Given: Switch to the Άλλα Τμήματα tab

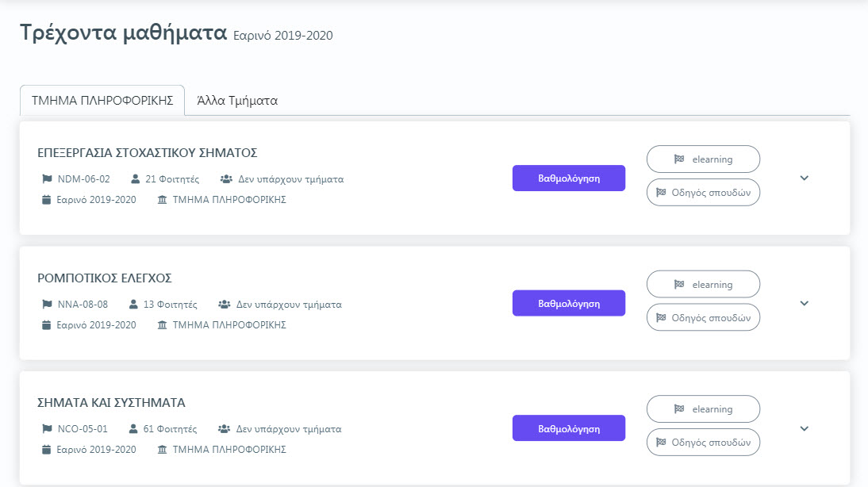Looking at the screenshot, I should coord(237,101).
